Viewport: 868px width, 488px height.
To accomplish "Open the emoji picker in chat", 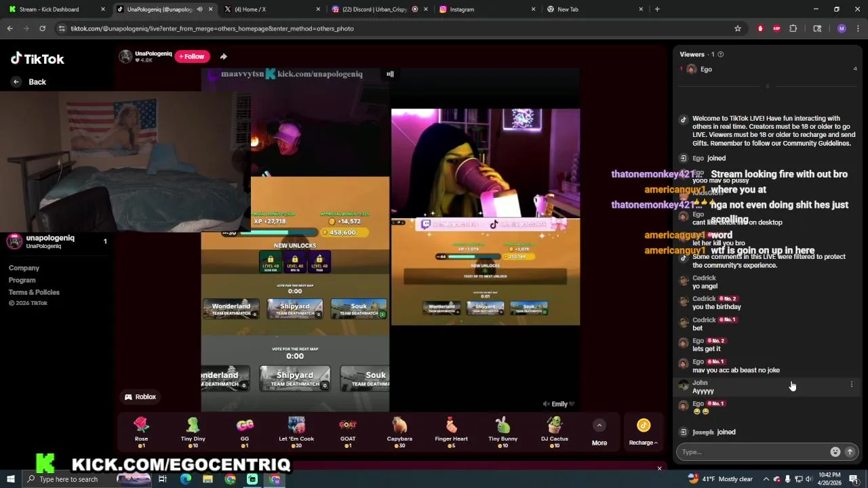I will tap(835, 451).
